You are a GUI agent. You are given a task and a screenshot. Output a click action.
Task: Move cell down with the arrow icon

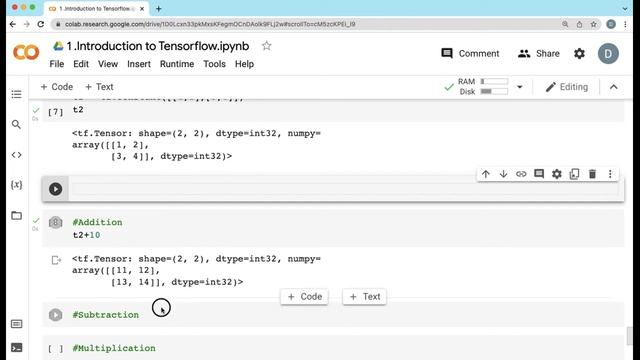tap(503, 174)
